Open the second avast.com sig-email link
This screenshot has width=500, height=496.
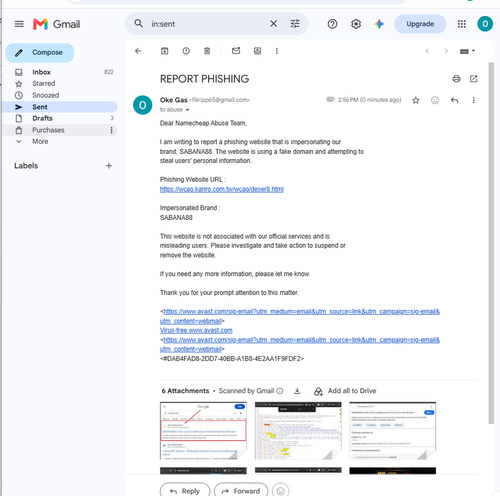300,344
